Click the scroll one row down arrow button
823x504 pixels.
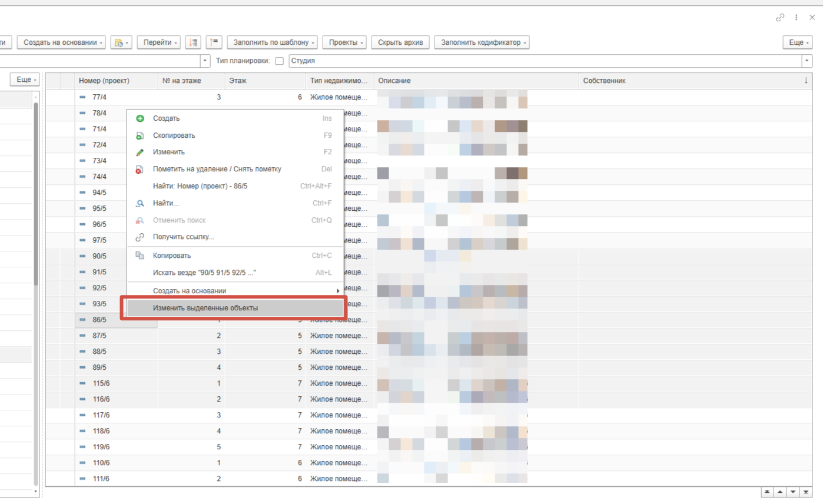click(793, 492)
